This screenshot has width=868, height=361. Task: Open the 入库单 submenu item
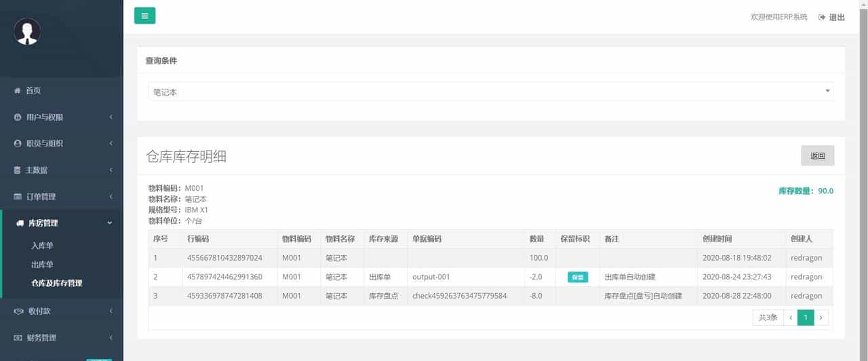[42, 246]
